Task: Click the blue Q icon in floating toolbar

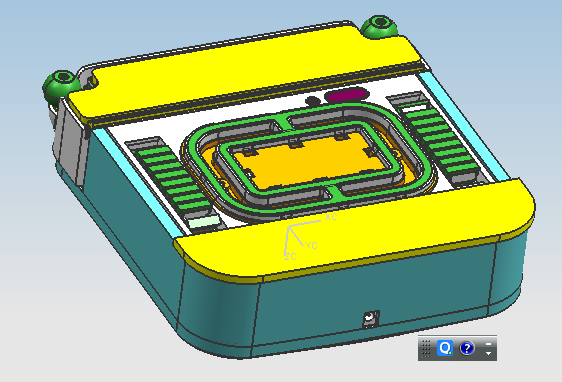Action: [445, 348]
